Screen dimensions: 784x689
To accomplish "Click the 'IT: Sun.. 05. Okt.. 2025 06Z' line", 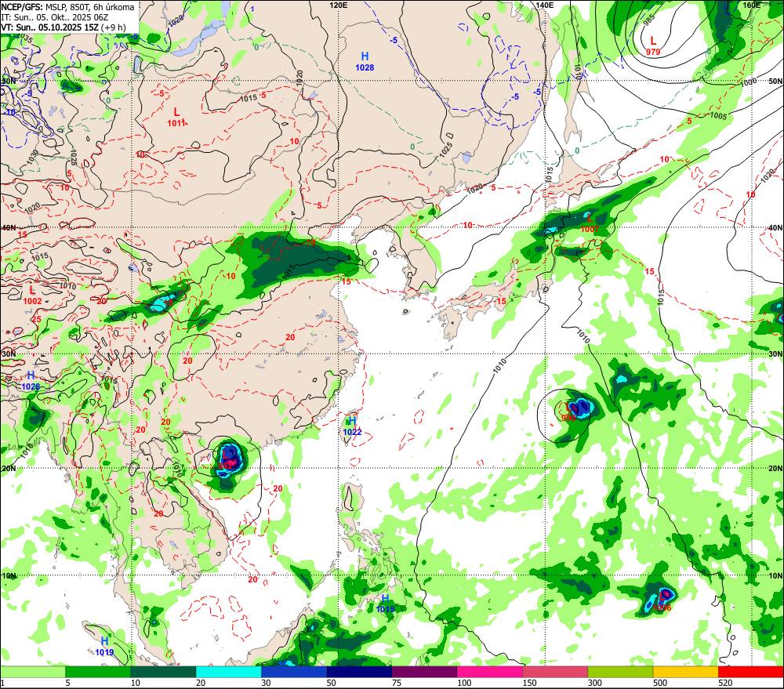I will [x=55, y=17].
